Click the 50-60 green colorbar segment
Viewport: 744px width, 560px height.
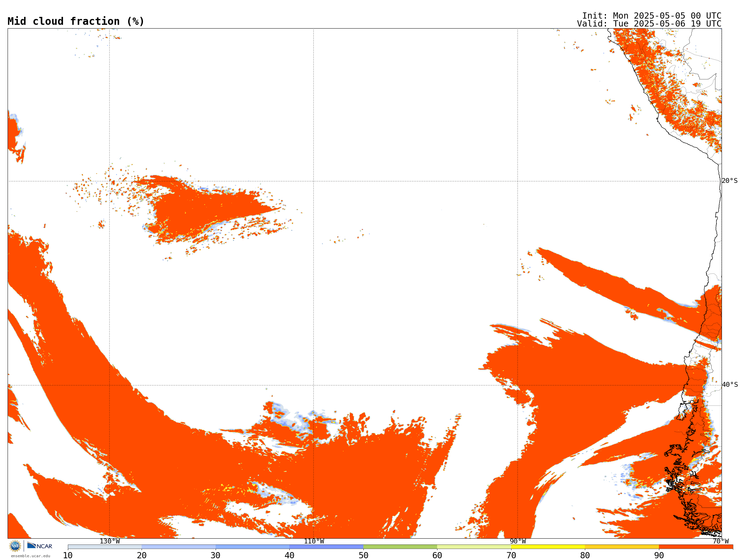pyautogui.click(x=400, y=547)
